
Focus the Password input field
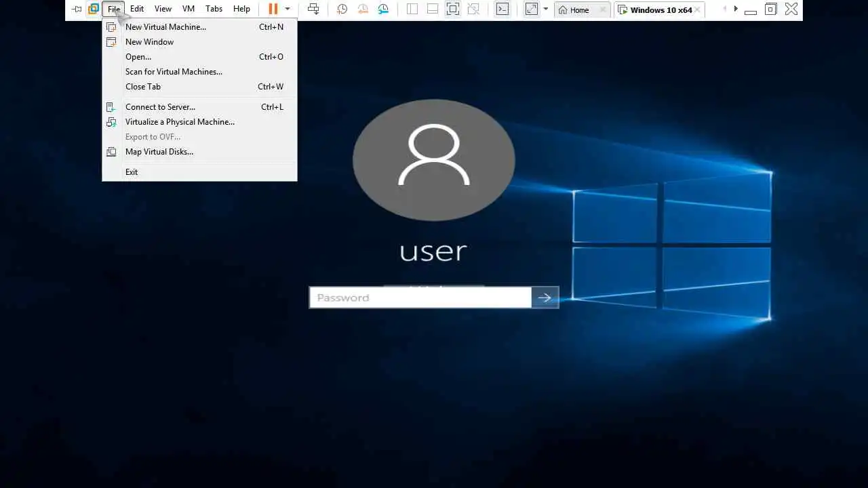coord(420,298)
